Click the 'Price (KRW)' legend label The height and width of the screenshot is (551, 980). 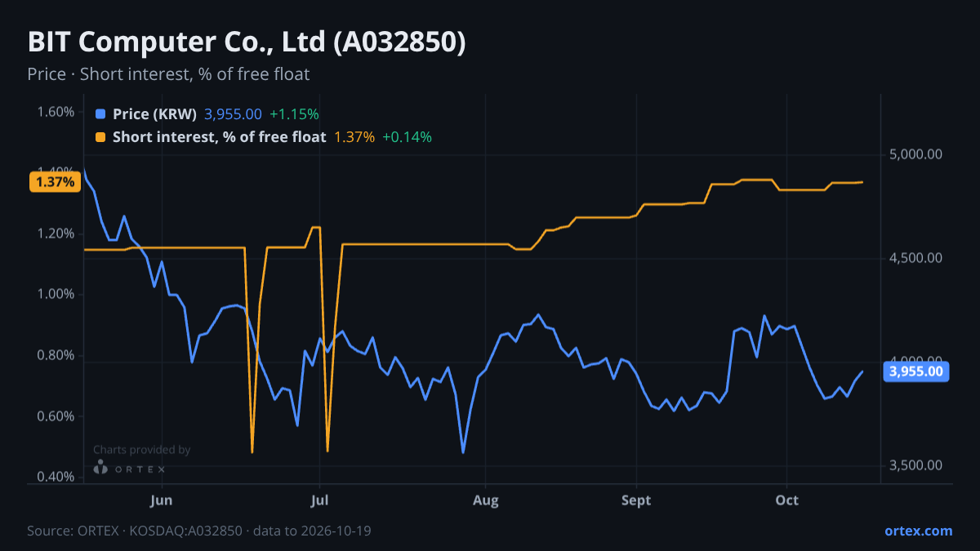click(155, 114)
